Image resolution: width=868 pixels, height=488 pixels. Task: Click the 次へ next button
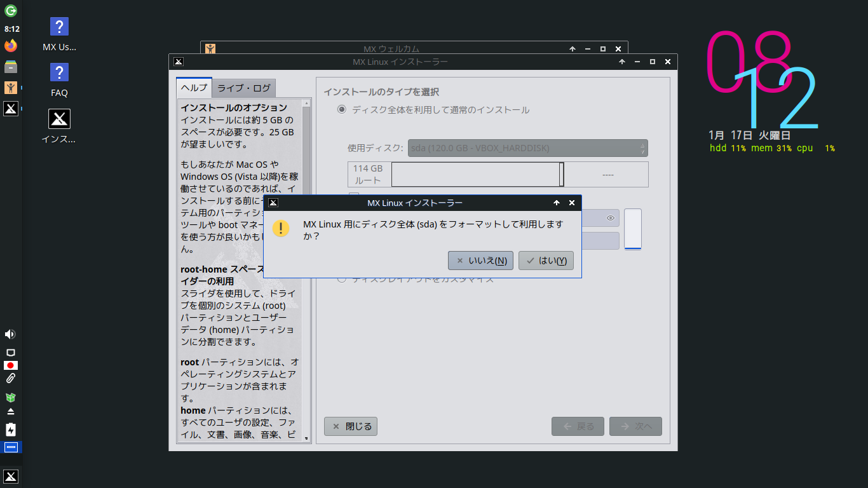tap(635, 426)
